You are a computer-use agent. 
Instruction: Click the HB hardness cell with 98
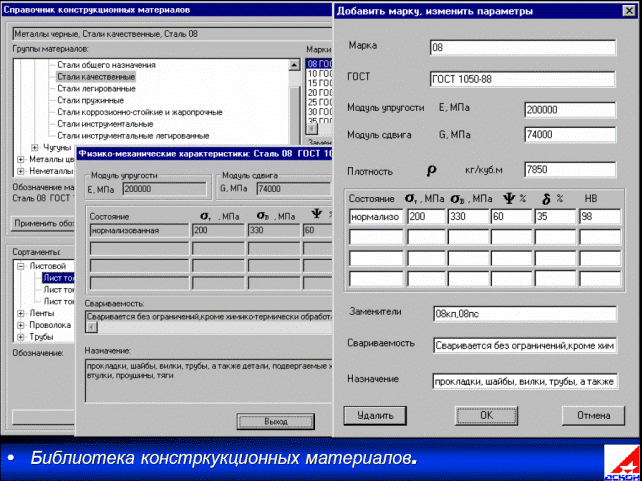[600, 217]
